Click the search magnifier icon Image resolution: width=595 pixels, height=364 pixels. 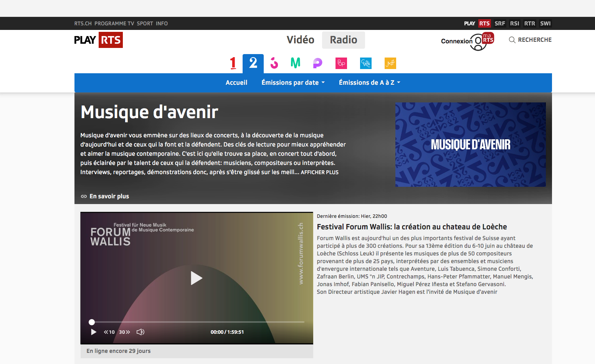tap(512, 40)
